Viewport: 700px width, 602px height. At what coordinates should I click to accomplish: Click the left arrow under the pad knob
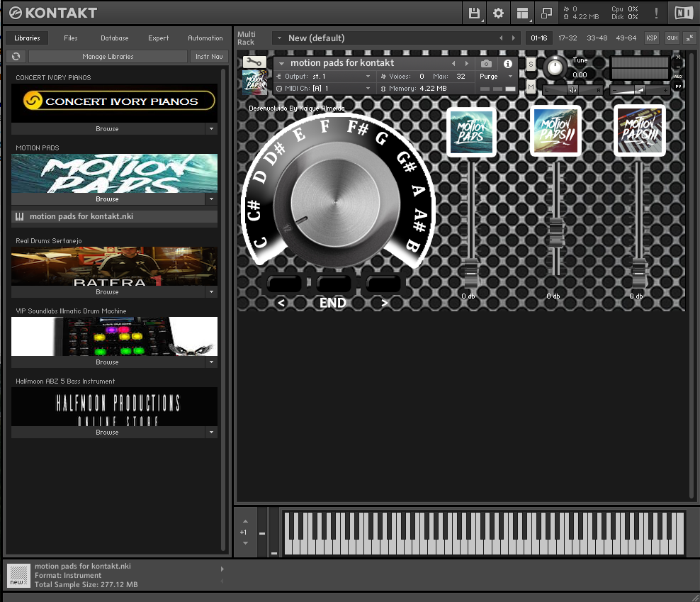tap(281, 303)
